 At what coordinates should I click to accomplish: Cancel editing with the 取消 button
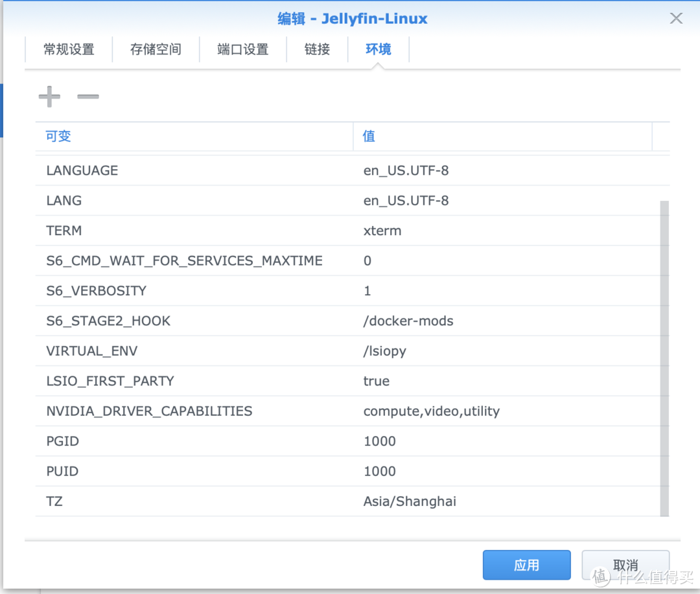point(625,564)
